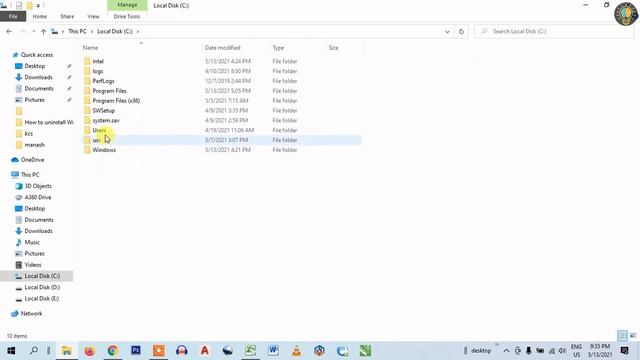
Task: Click Properties icon in quick access toolbar
Action: tap(19, 5)
